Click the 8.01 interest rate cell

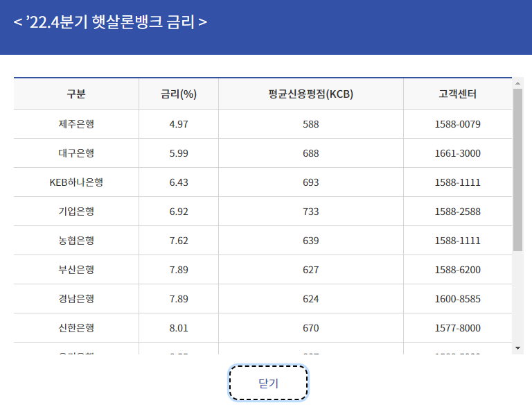coord(179,328)
